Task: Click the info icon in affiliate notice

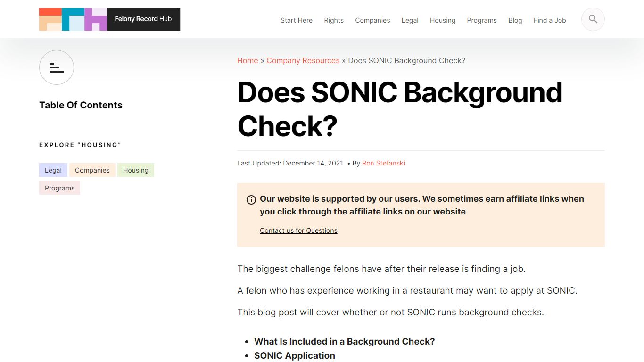Action: (x=251, y=199)
